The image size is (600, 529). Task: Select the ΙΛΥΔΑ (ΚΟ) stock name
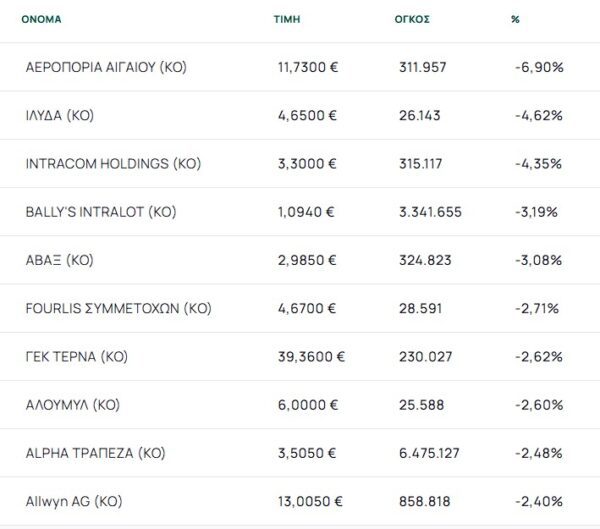point(59,115)
